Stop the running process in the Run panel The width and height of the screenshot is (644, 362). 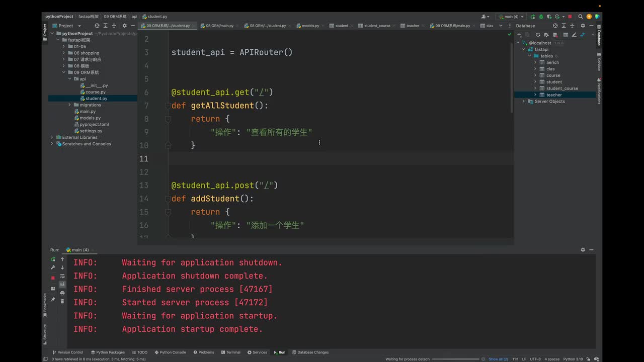pyautogui.click(x=53, y=278)
